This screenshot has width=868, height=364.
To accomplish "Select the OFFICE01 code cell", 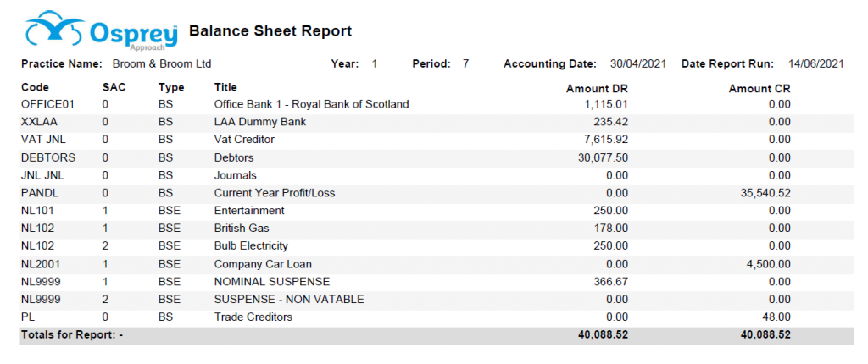I will tap(47, 104).
